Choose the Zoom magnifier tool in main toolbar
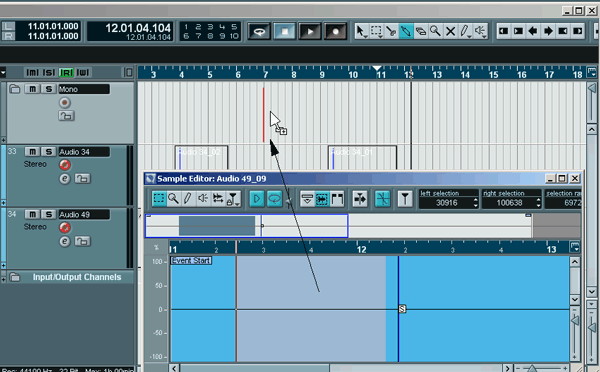 pos(435,31)
